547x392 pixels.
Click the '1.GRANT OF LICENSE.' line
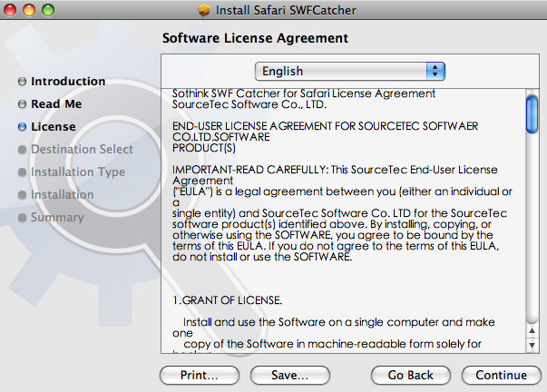227,300
